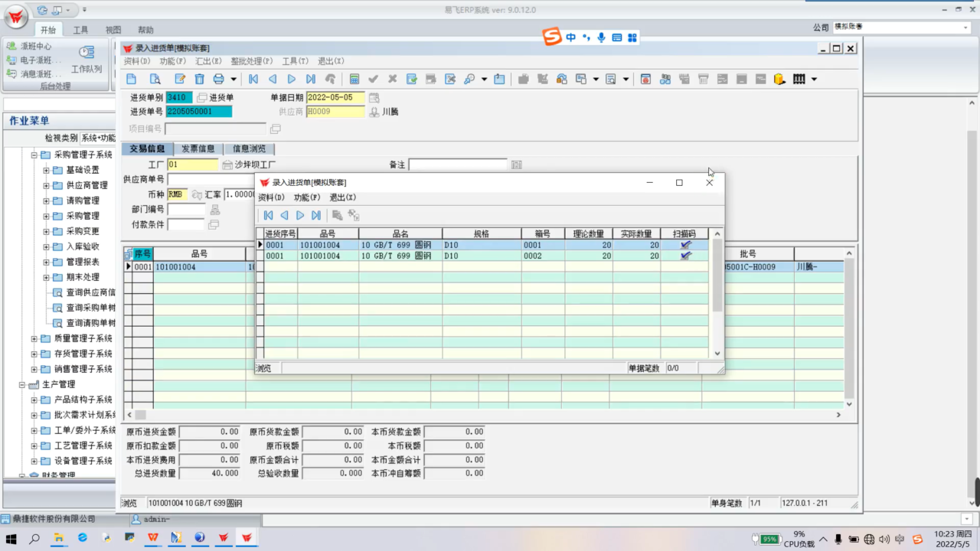Click the calculator icon in main toolbar
This screenshot has height=551, width=980.
tap(354, 79)
